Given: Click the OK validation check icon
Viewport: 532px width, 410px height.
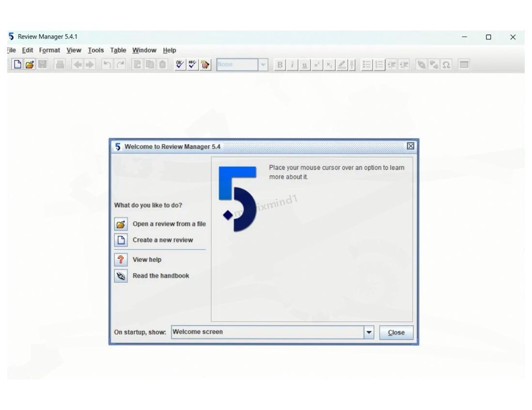Looking at the screenshot, I should 180,64.
